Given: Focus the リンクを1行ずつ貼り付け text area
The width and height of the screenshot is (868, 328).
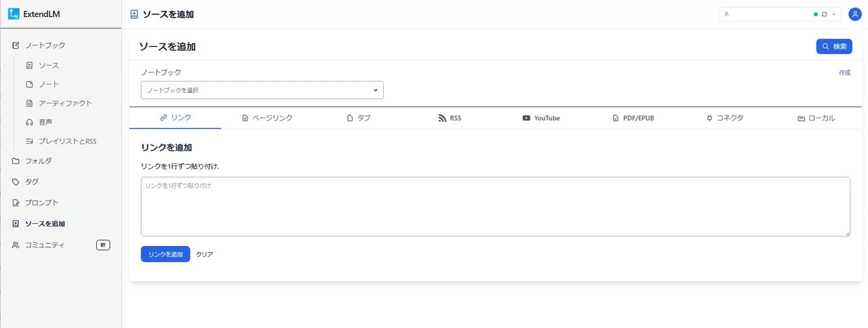Looking at the screenshot, I should (x=496, y=207).
